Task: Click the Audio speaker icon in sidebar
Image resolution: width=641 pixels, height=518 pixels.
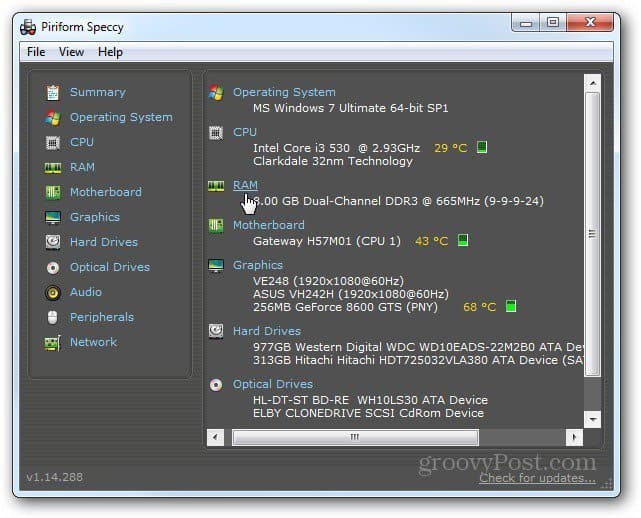Action: pyautogui.click(x=53, y=293)
